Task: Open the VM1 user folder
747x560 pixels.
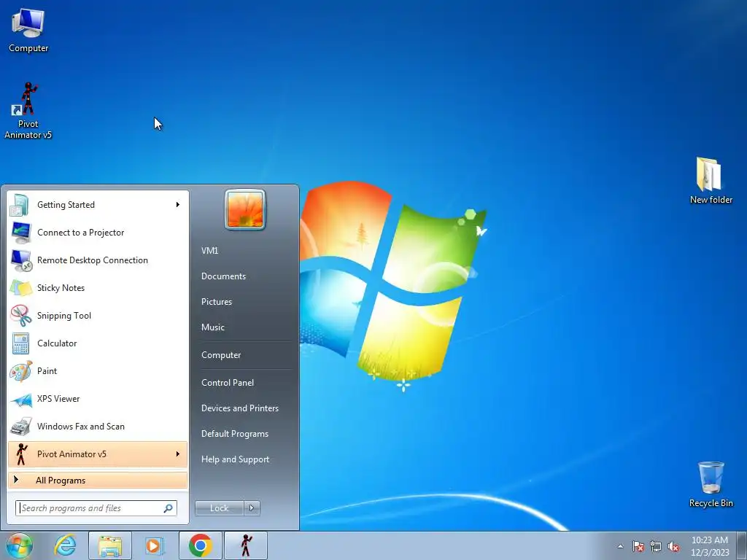Action: 209,251
